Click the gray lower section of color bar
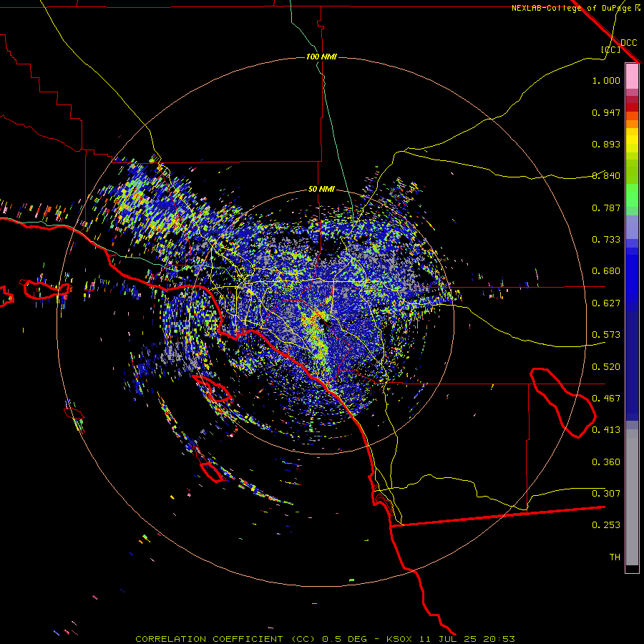Viewport: 644px width, 644px height. coord(632,497)
